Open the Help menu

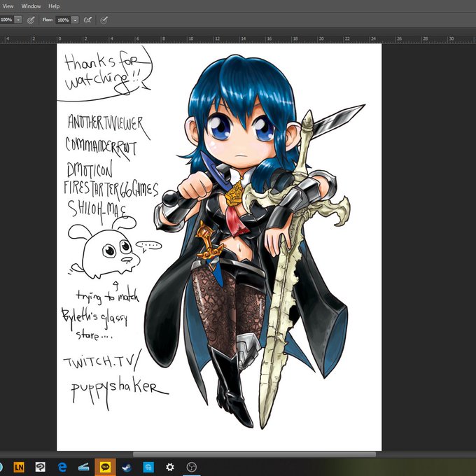[x=54, y=6]
